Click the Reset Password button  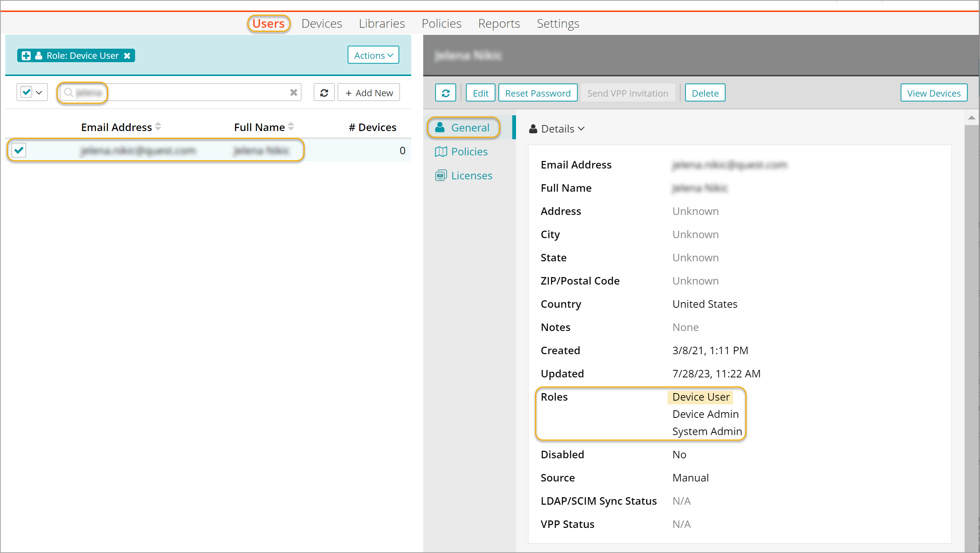pyautogui.click(x=537, y=93)
